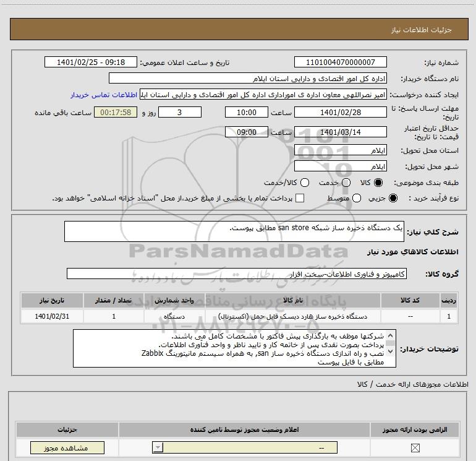Click the announcement date field 1401/02/25 - 09:18
Screen dimensions: 476x461
point(91,62)
